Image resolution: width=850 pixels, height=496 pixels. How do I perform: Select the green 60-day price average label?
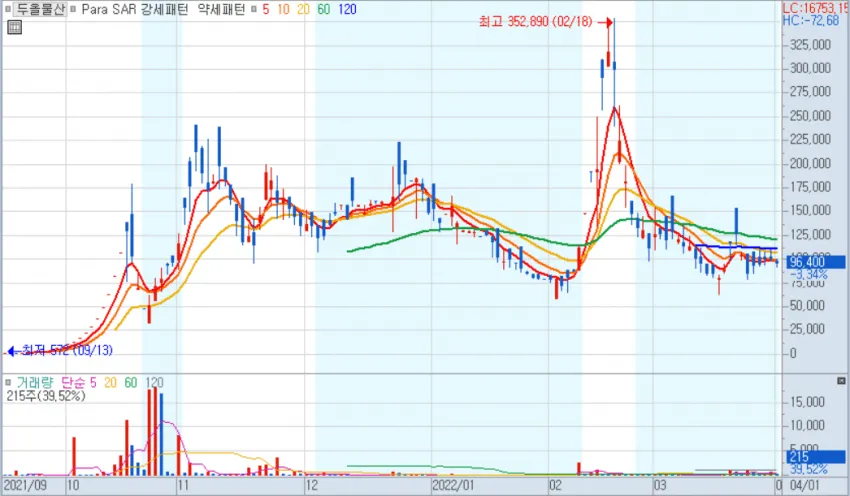click(324, 9)
